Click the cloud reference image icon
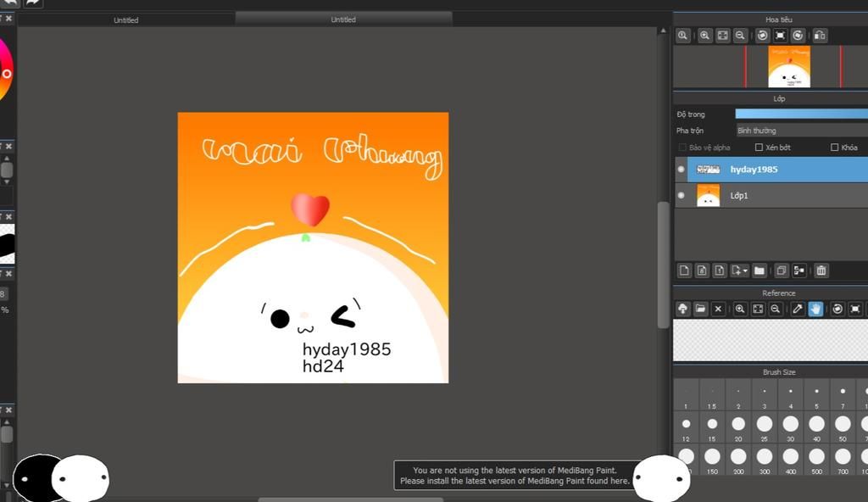 click(x=682, y=309)
